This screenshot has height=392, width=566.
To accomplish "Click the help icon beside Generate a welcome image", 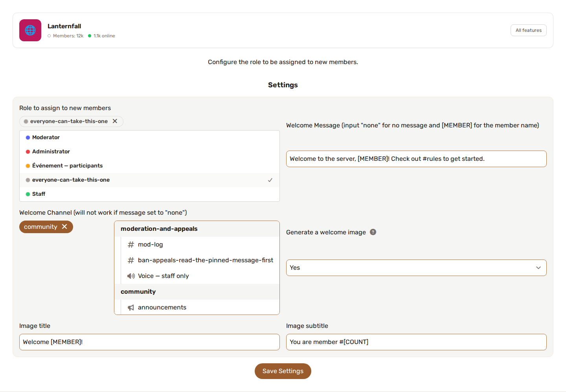I will pyautogui.click(x=373, y=232).
